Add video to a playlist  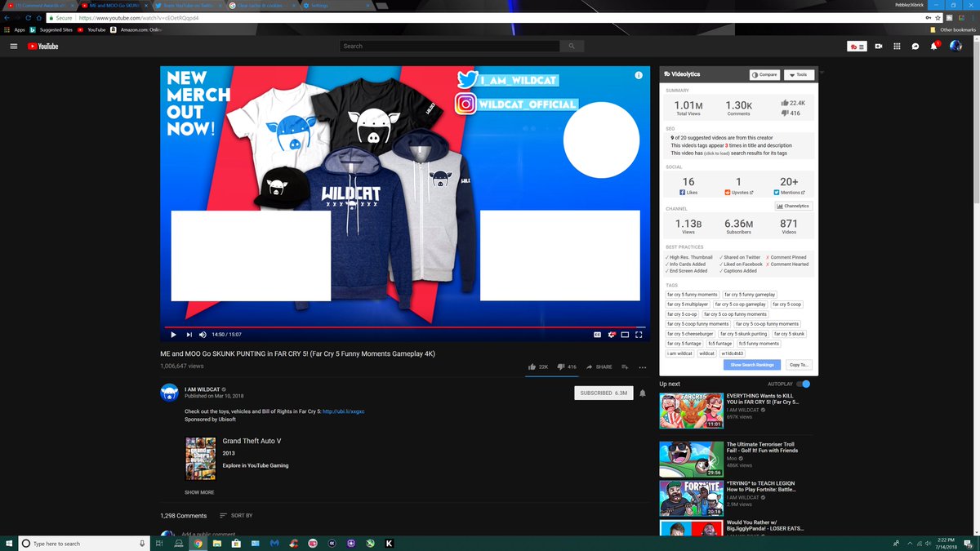(625, 367)
